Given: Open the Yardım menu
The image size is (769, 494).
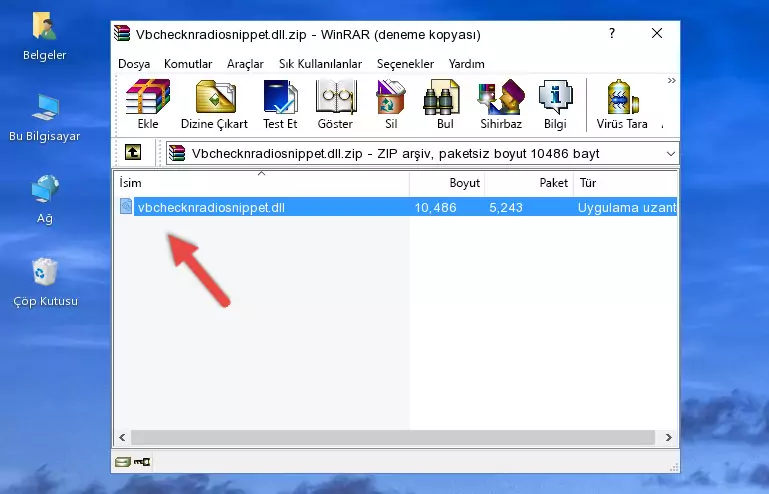Looking at the screenshot, I should 466,64.
